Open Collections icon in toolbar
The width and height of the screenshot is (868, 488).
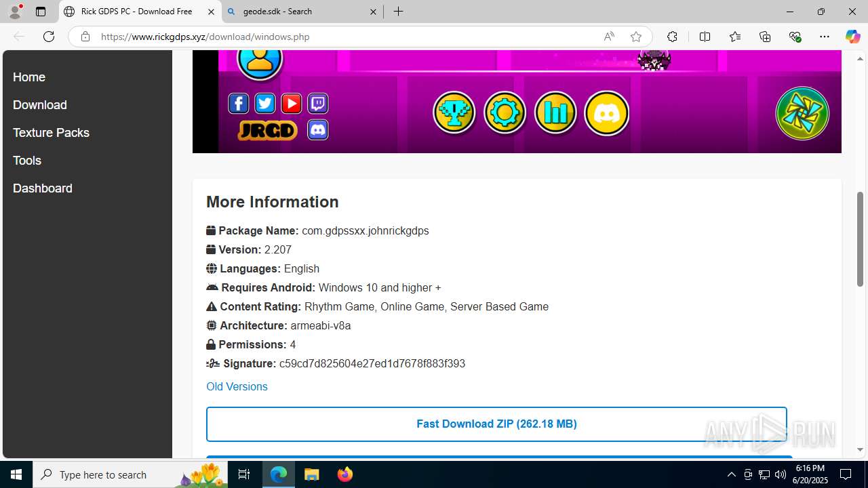pyautogui.click(x=765, y=37)
